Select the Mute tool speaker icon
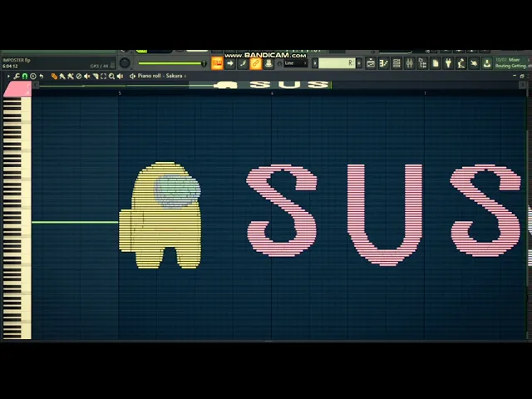Viewport: 532px width, 399px height. coord(86,76)
